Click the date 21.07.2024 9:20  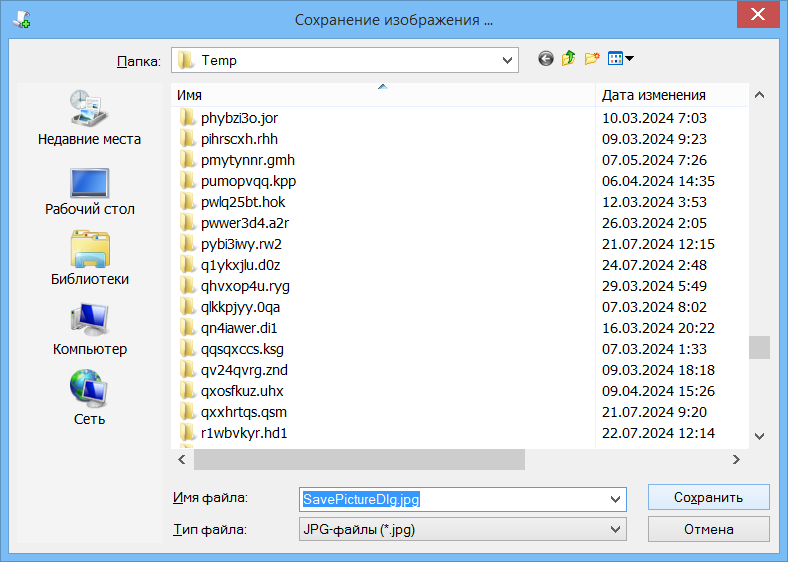click(x=654, y=412)
